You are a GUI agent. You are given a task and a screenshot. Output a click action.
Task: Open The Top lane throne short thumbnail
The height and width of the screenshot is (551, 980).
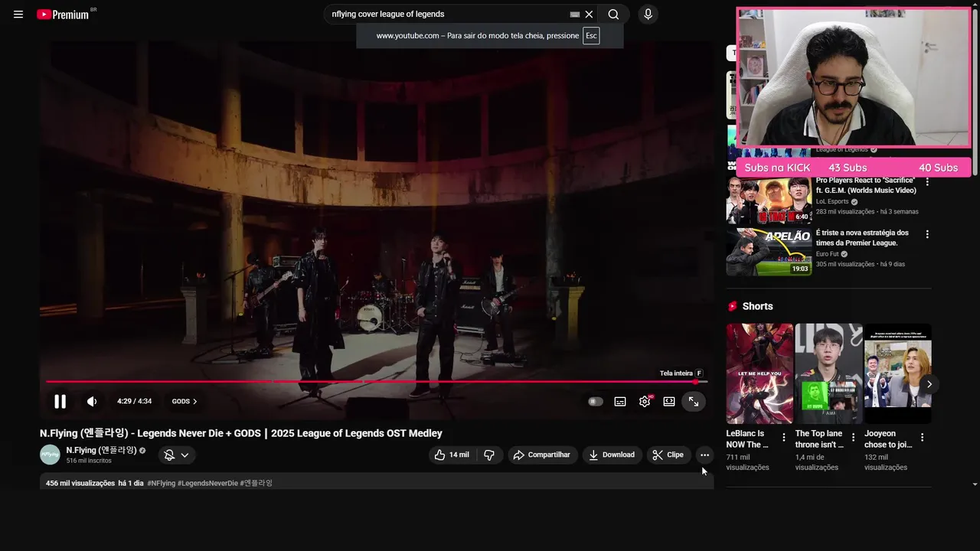tap(828, 373)
